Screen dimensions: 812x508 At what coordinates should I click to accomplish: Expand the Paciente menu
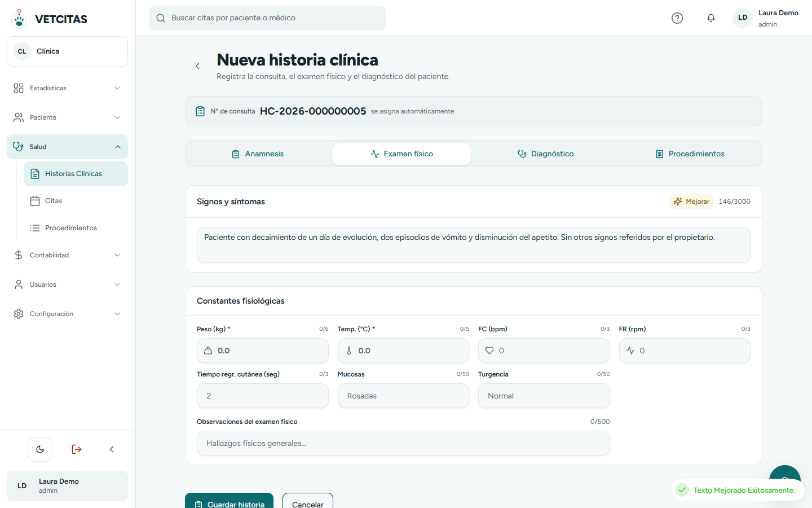coord(67,117)
